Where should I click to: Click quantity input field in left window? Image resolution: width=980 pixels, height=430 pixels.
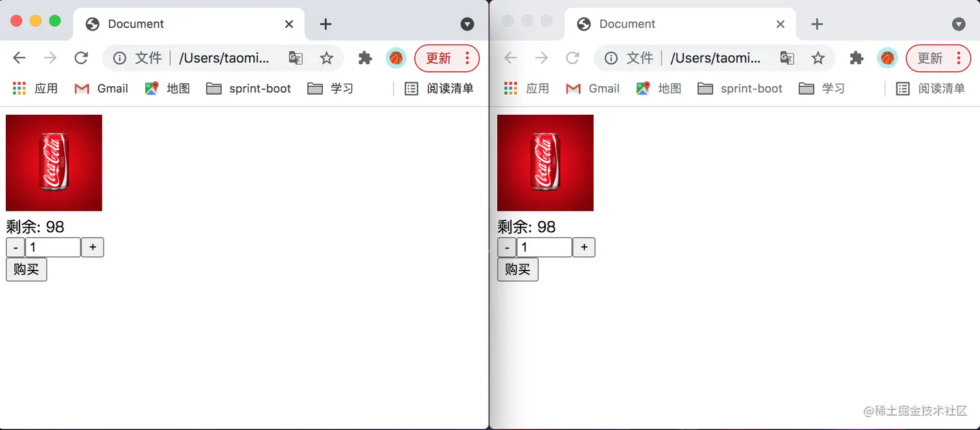pos(53,247)
